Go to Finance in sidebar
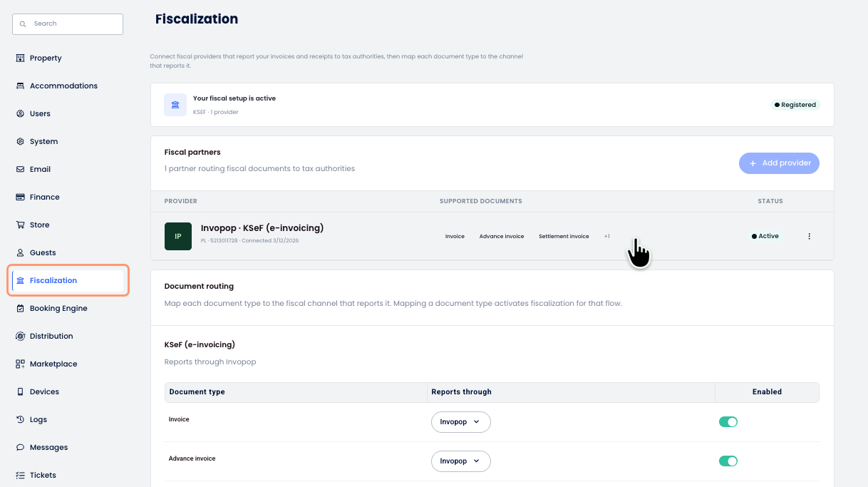Viewport: 868px width, 487px height. 44,197
